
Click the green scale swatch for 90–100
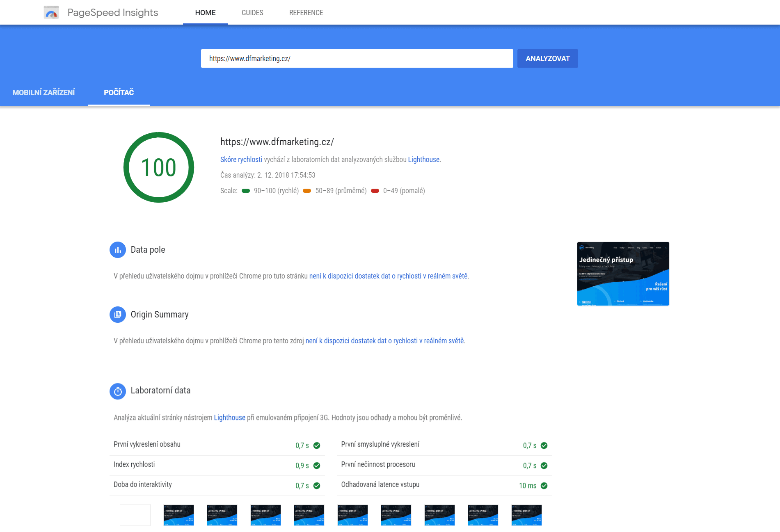tap(246, 191)
